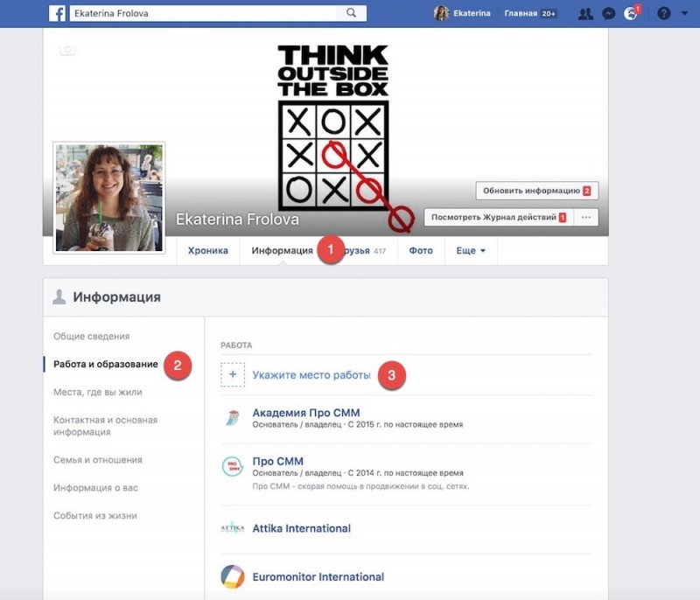Viewport: 700px width, 600px height.
Task: Open Messenger icon in top bar
Action: click(x=608, y=13)
